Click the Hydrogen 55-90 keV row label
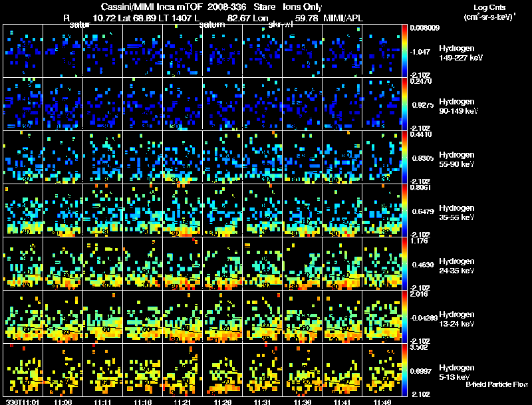 click(457, 160)
